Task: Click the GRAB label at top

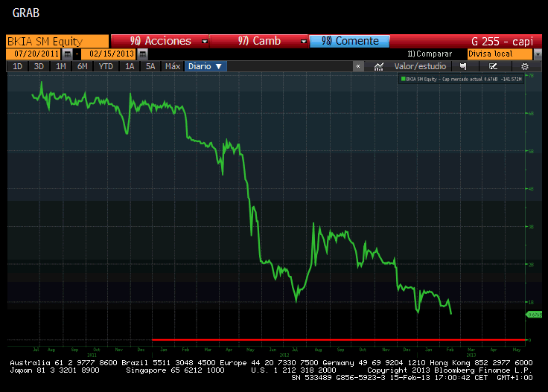Action: (x=26, y=13)
